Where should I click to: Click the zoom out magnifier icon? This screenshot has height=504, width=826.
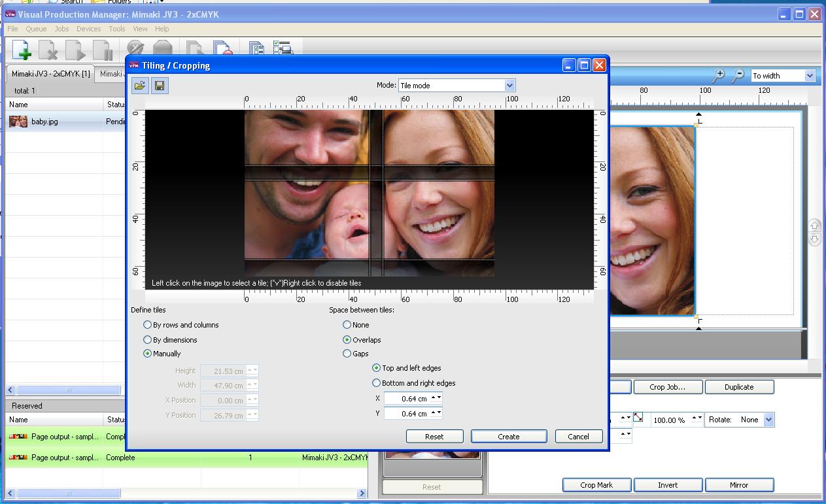coord(738,76)
